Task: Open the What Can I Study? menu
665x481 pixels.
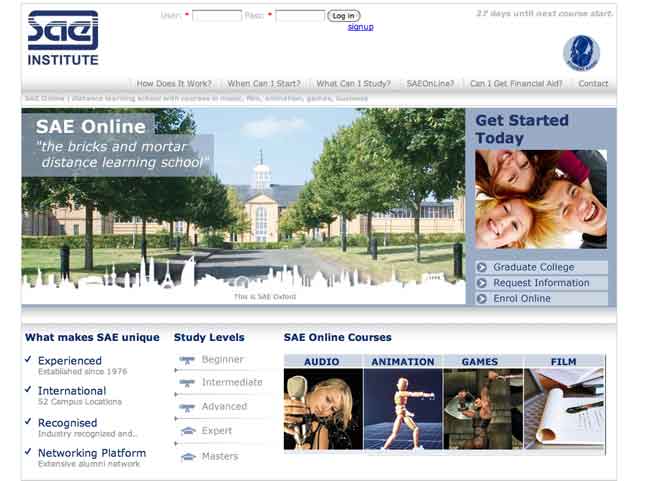Action: [x=353, y=84]
